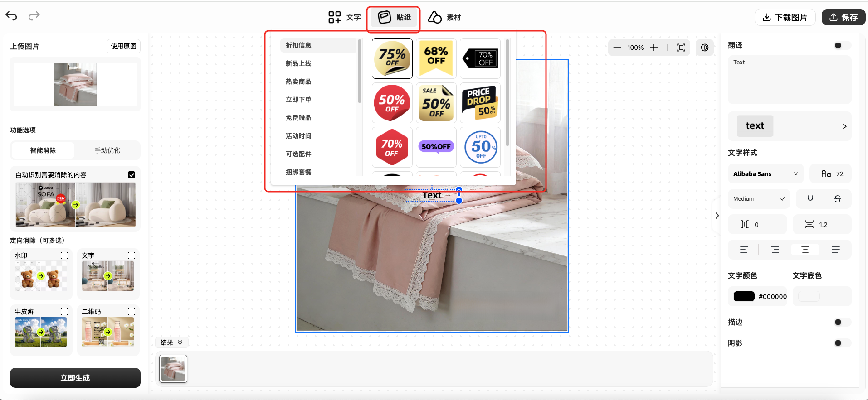Click the strikethrough text style icon
Image resolution: width=868 pixels, height=400 pixels.
point(837,199)
